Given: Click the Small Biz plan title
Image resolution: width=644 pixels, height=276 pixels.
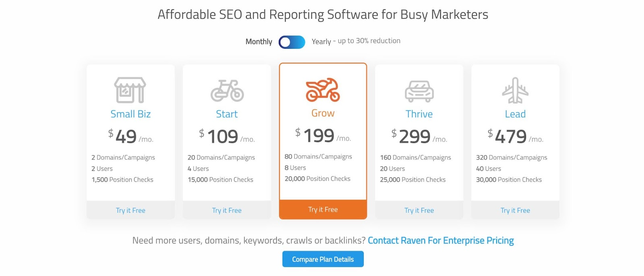Looking at the screenshot, I should 130,114.
